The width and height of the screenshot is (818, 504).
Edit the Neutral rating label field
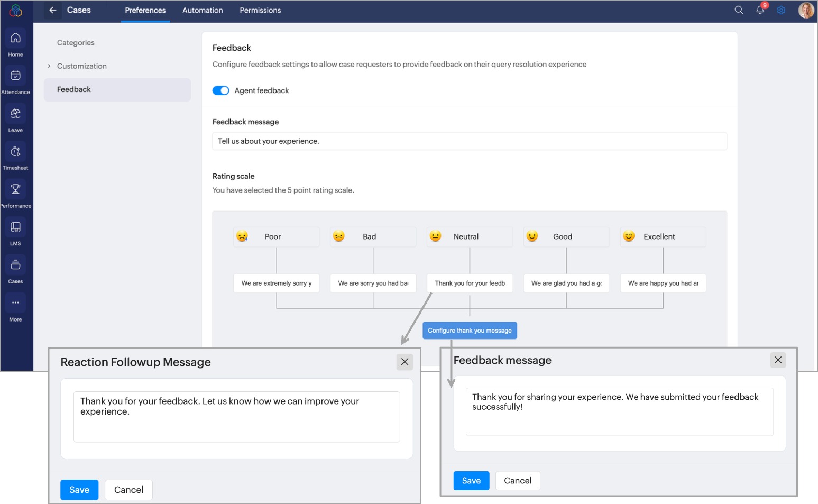pos(470,237)
